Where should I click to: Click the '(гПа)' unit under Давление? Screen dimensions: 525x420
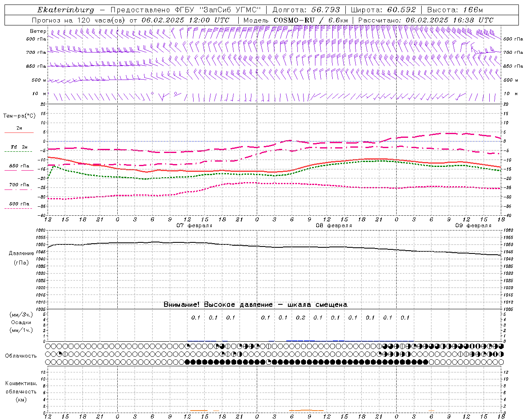tap(21, 262)
